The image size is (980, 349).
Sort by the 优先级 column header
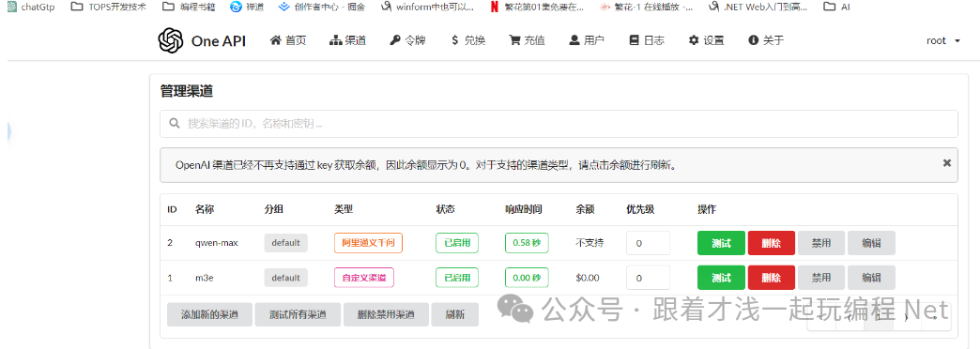point(640,209)
